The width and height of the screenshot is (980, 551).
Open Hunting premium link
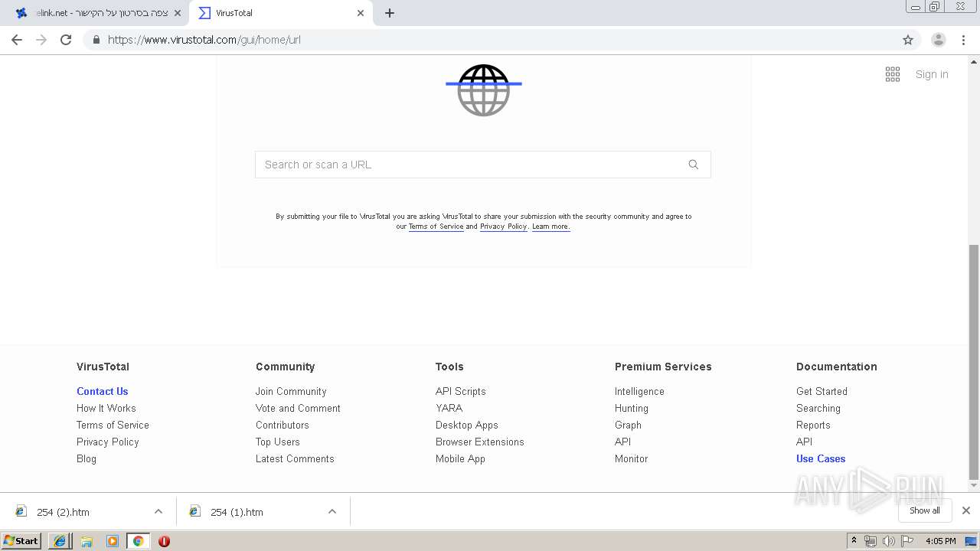tap(632, 408)
